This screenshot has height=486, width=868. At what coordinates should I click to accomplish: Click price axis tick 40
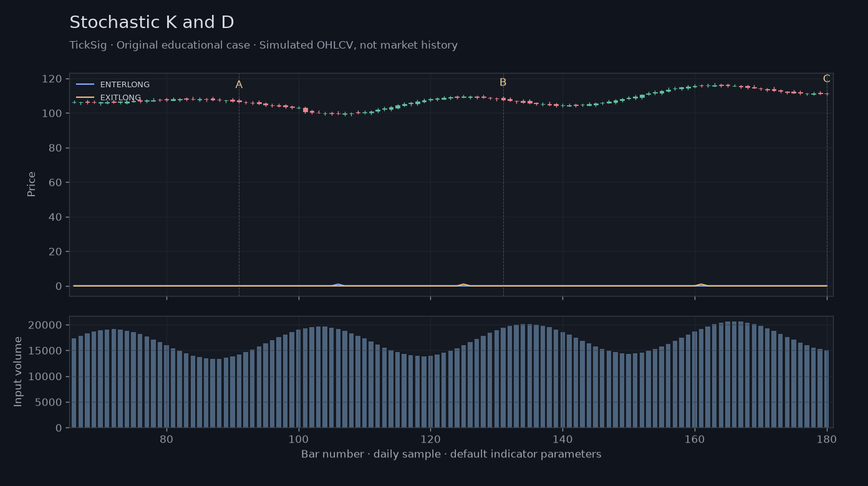coord(54,217)
